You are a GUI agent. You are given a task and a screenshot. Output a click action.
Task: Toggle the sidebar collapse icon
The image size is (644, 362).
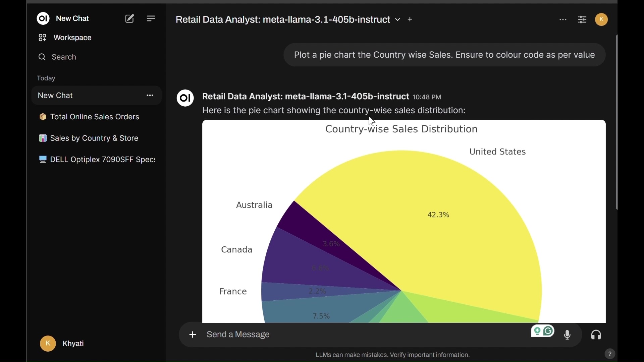tap(151, 19)
